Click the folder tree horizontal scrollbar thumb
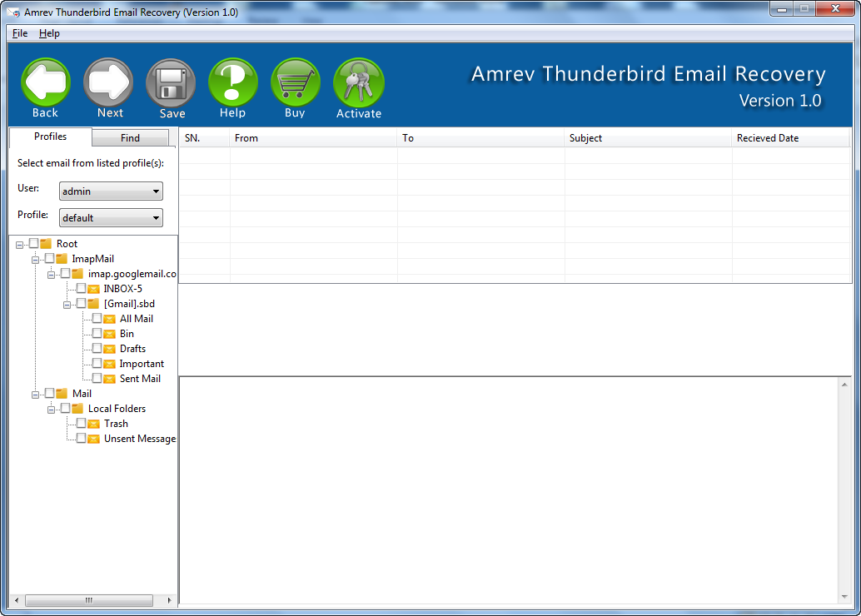Viewport: 861px width, 616px height. (x=89, y=601)
